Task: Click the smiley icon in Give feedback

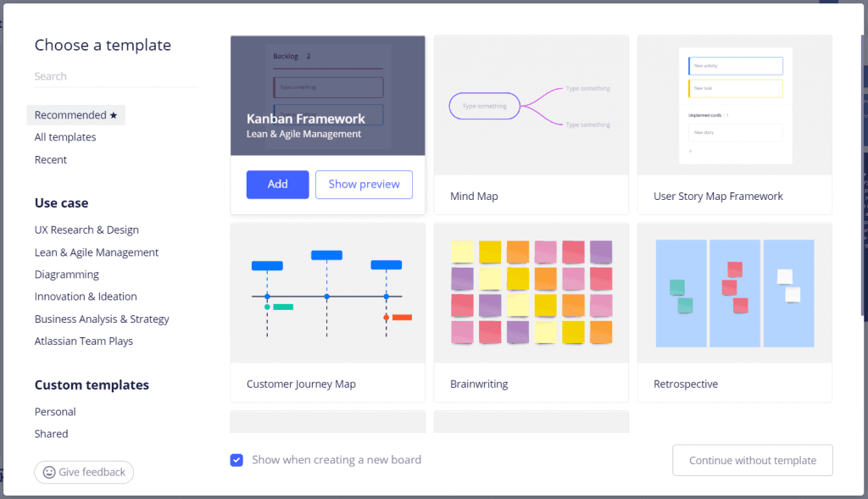Action: [51, 472]
